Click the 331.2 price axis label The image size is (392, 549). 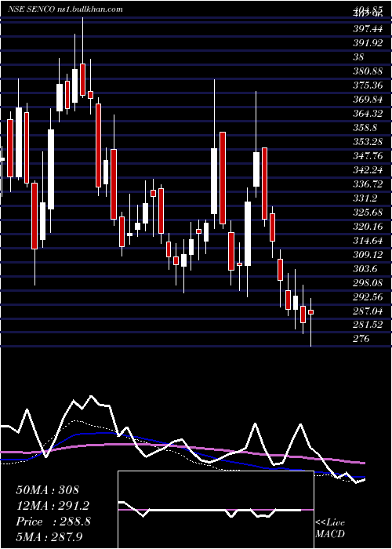point(365,198)
